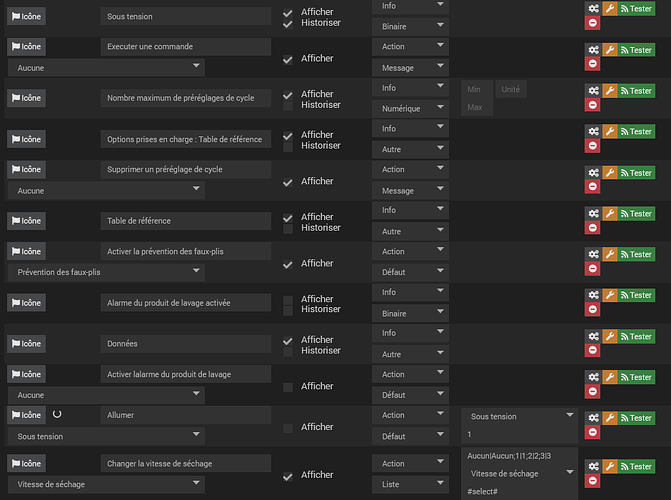Open the Liste subtype dropdown

(412, 484)
